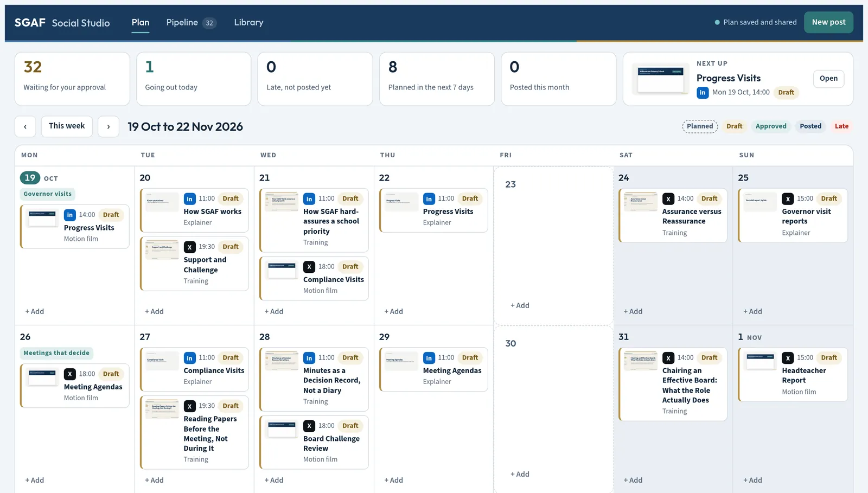Viewport: 868px width, 493px height.
Task: Click X icon on Governor visit reports card
Action: tap(788, 199)
